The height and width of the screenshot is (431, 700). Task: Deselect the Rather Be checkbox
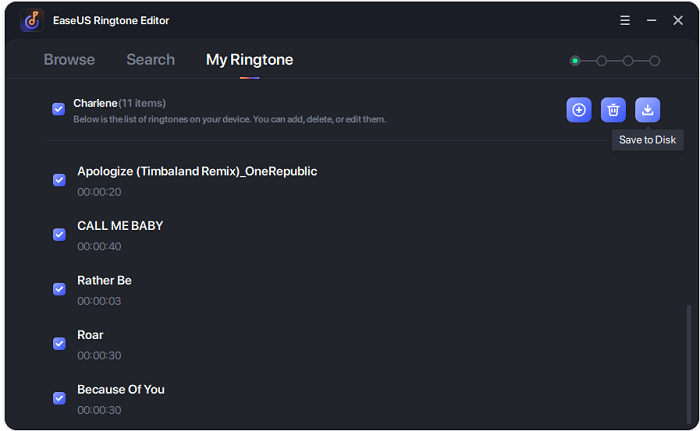coord(59,289)
